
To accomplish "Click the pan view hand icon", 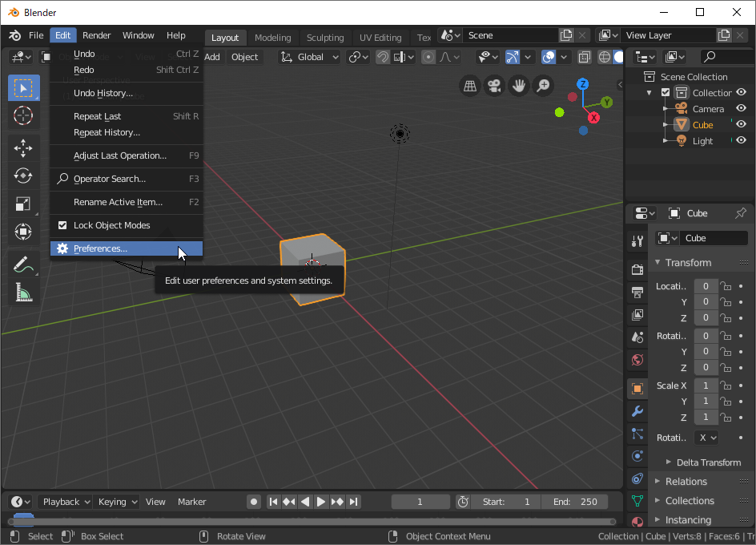I will pos(519,86).
